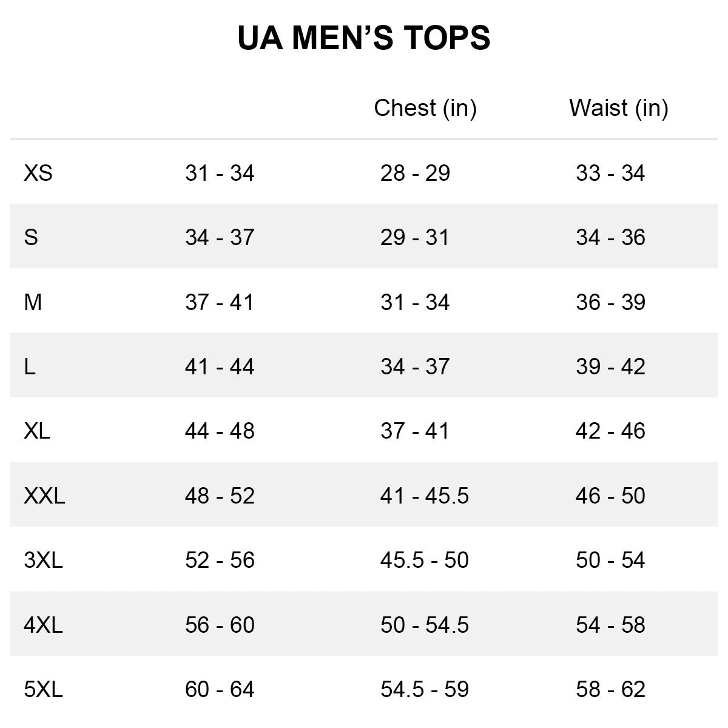Click the 41 - 45.5 cell
This screenshot has width=728, height=728.
click(424, 496)
